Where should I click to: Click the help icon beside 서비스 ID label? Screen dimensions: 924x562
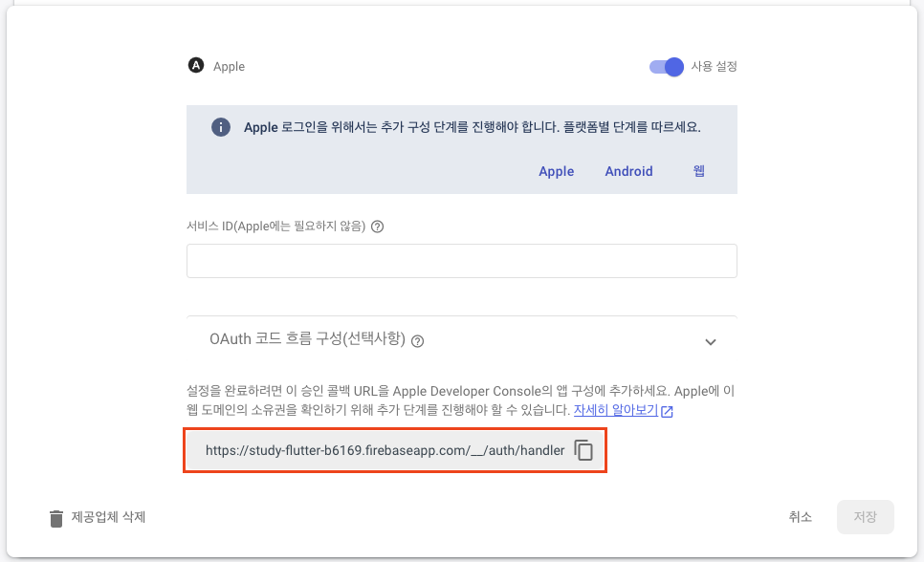click(x=377, y=227)
